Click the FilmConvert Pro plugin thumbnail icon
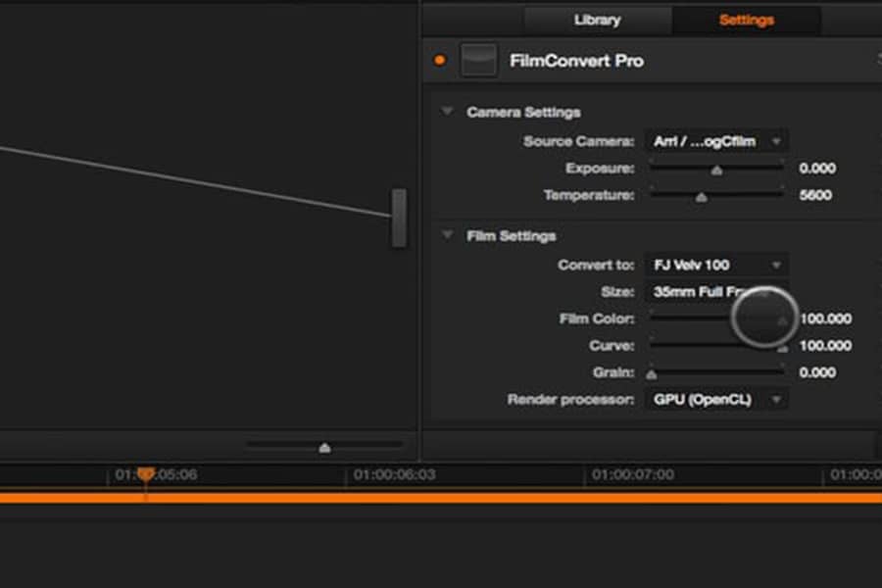 click(478, 60)
